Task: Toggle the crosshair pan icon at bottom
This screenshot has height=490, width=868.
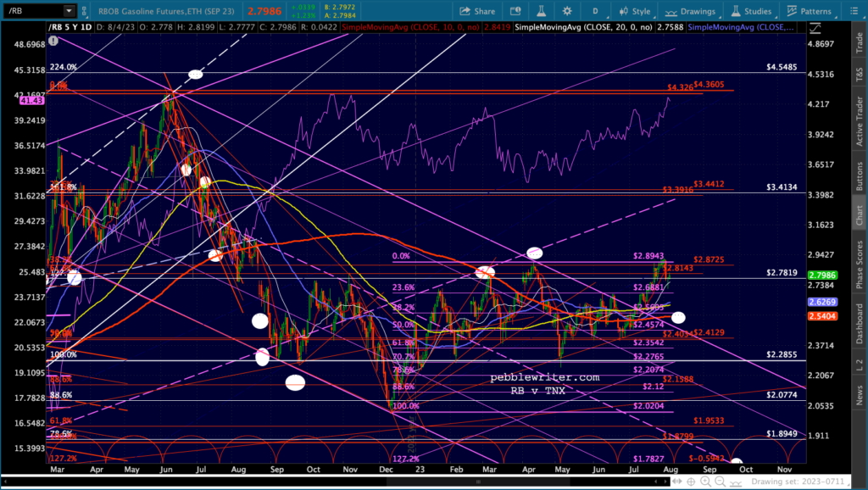Action: point(692,482)
